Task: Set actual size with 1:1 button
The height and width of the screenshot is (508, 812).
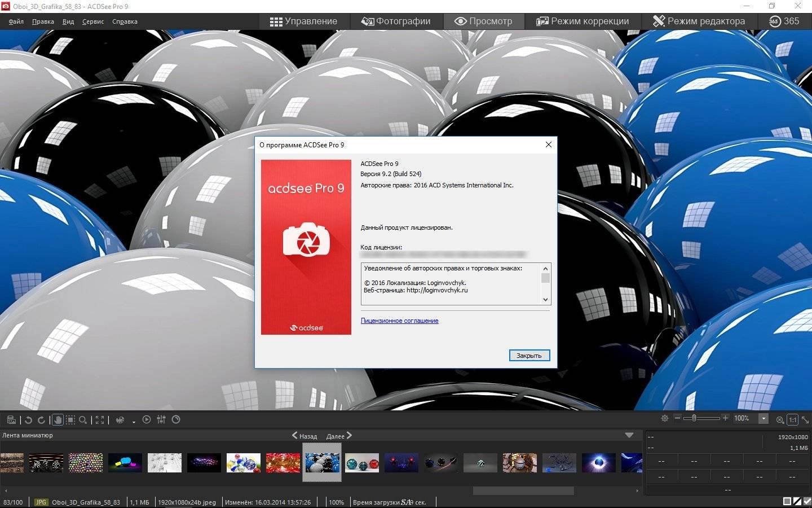Action: tap(793, 419)
